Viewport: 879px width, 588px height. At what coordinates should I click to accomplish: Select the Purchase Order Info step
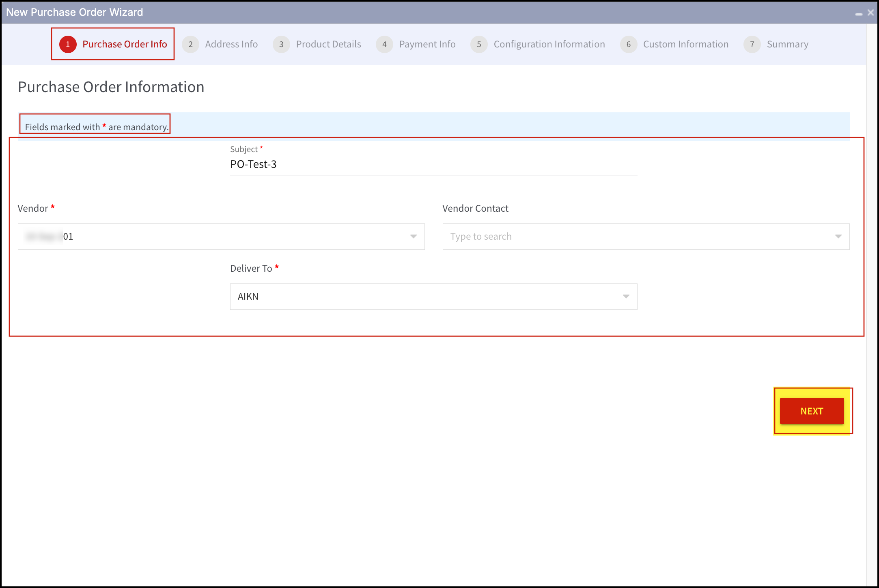[113, 44]
